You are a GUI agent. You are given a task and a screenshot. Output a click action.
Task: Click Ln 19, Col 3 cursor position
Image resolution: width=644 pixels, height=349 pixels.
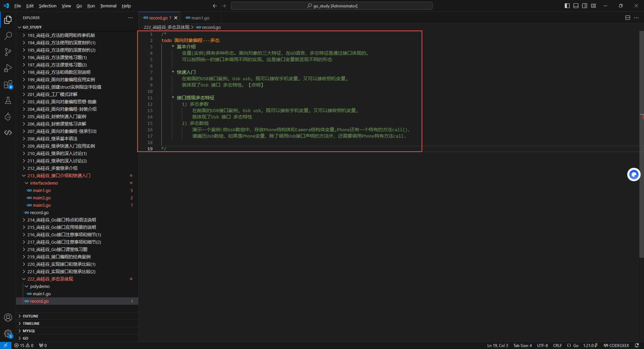click(x=497, y=345)
